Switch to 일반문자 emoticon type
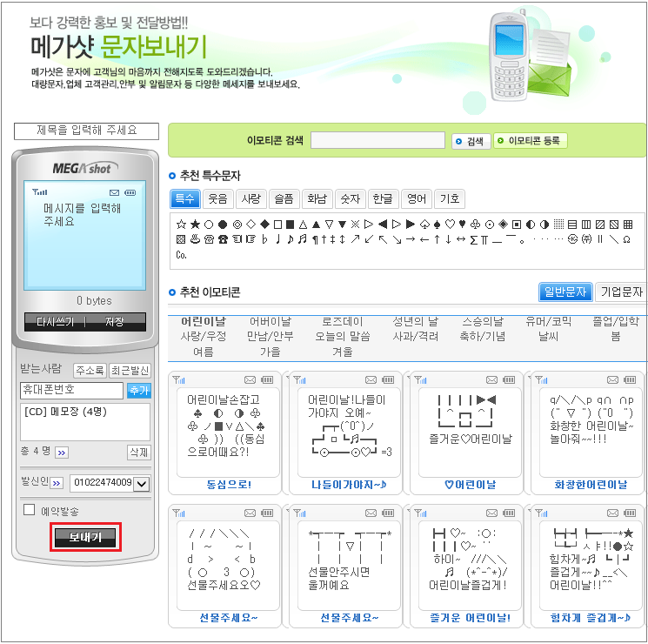 pyautogui.click(x=565, y=292)
